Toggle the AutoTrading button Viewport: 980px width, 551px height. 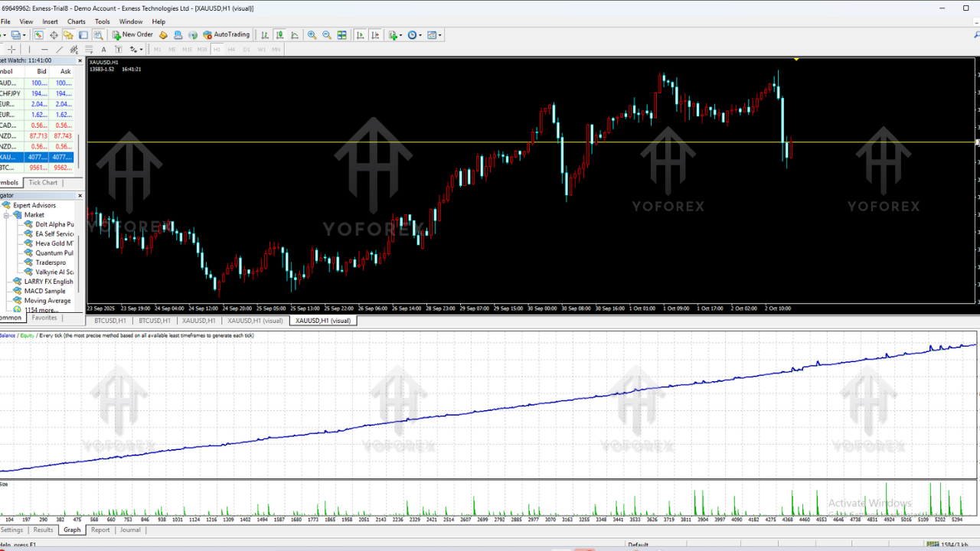tap(227, 35)
